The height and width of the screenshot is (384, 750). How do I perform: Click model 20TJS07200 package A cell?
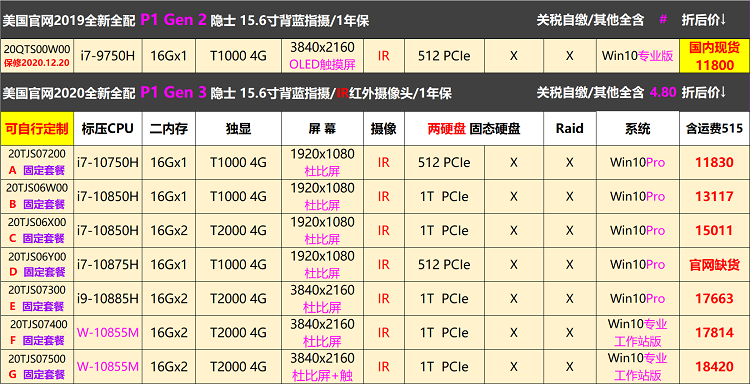coord(37,163)
